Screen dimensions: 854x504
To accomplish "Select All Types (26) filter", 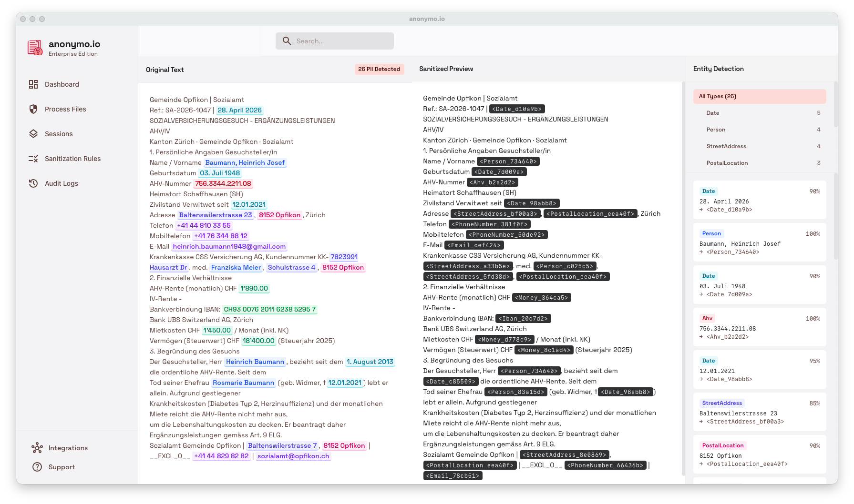I will pyautogui.click(x=760, y=96).
